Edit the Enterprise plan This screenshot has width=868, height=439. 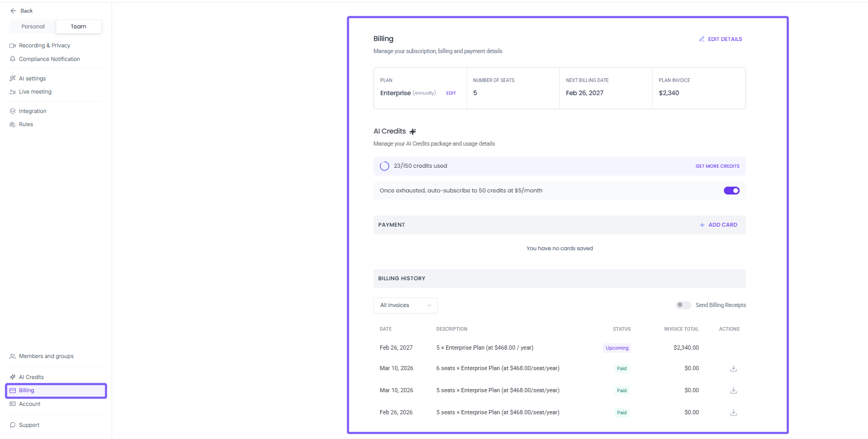tap(451, 93)
